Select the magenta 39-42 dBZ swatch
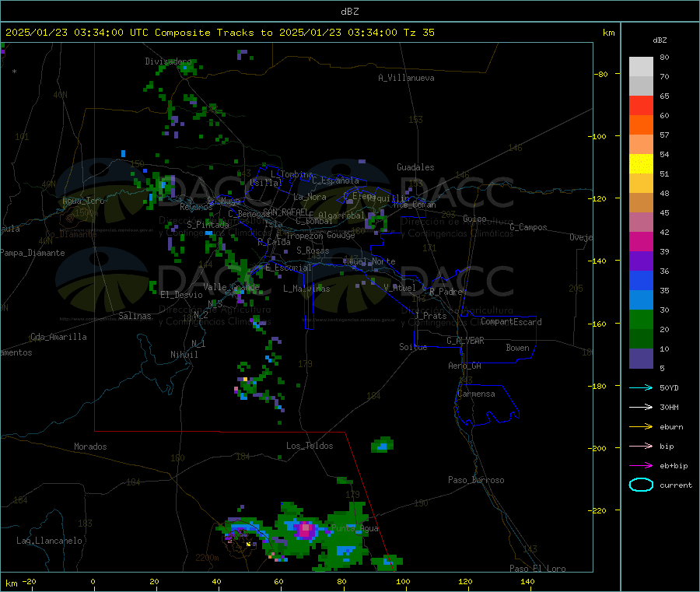 click(641, 241)
